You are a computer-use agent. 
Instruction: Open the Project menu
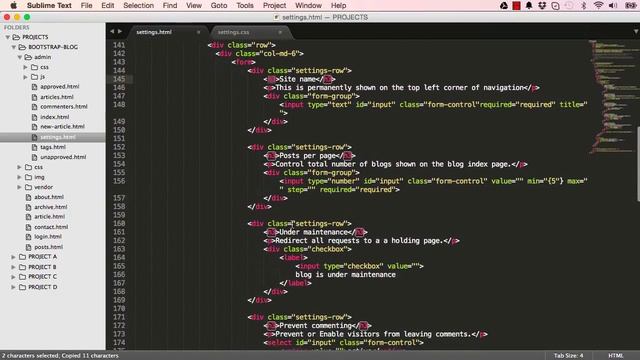click(x=274, y=5)
